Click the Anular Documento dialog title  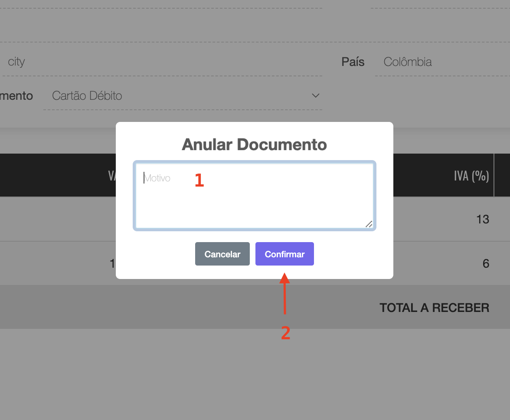tap(254, 144)
